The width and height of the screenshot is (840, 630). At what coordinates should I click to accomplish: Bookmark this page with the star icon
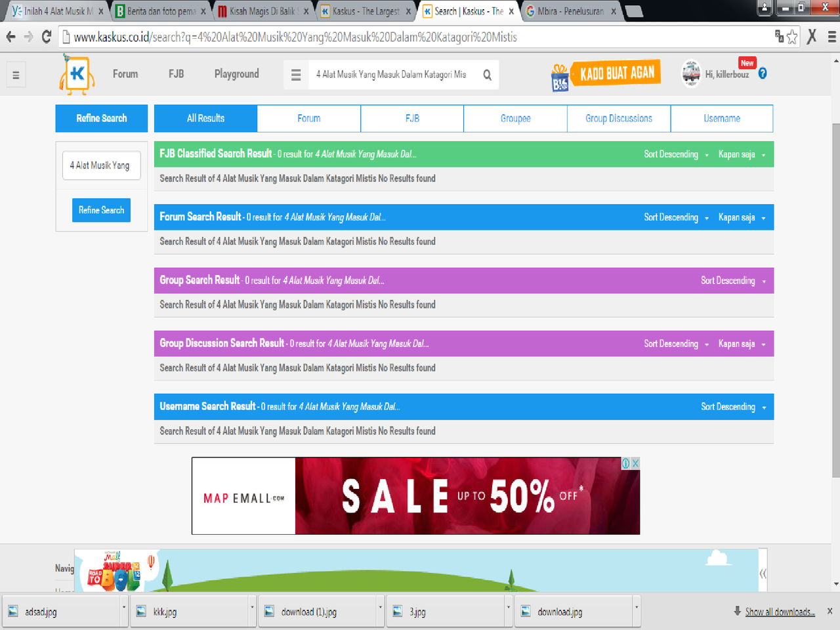pos(792,37)
